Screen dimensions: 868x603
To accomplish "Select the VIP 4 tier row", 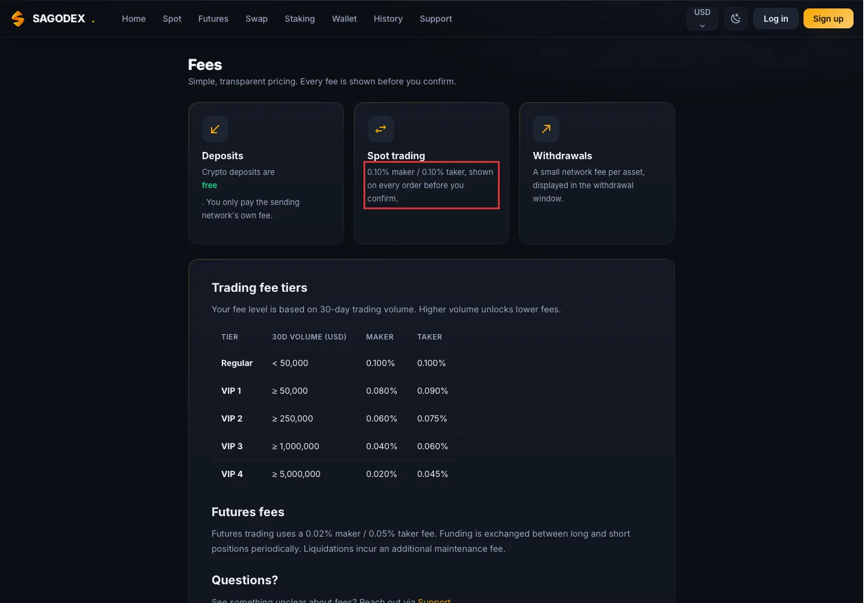I will (335, 474).
